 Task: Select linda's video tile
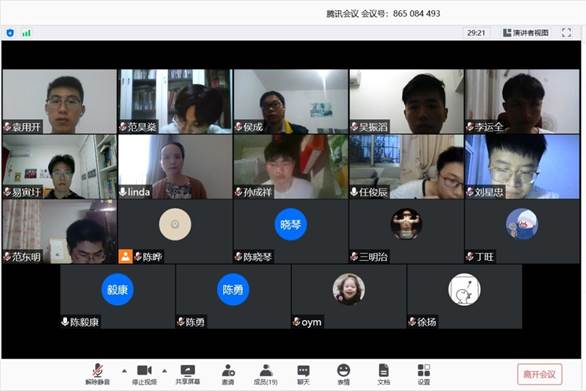pos(175,167)
